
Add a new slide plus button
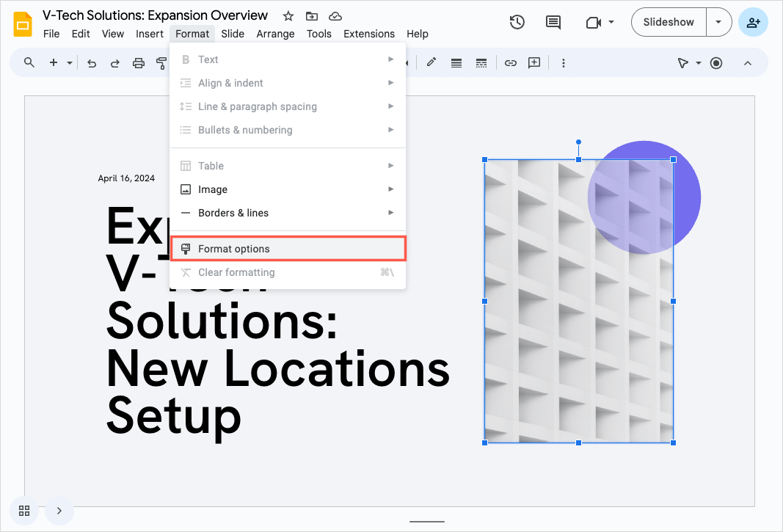coord(54,62)
